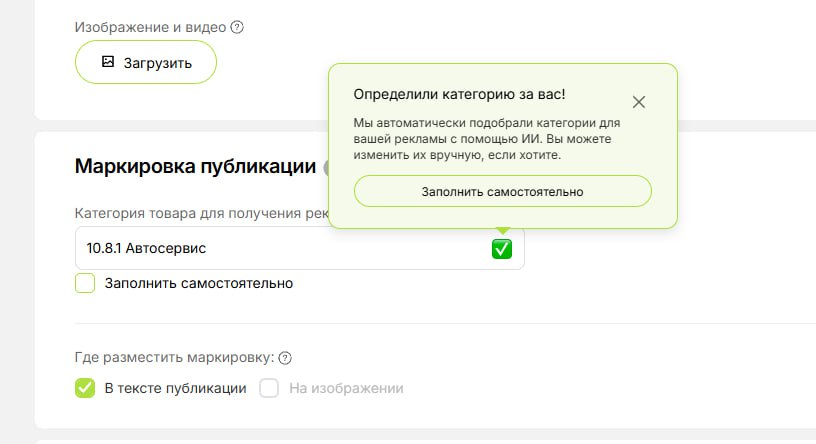Screen dimensions: 816x444
Task: Click the "В тексте публикации" label text
Action: [x=175, y=388]
